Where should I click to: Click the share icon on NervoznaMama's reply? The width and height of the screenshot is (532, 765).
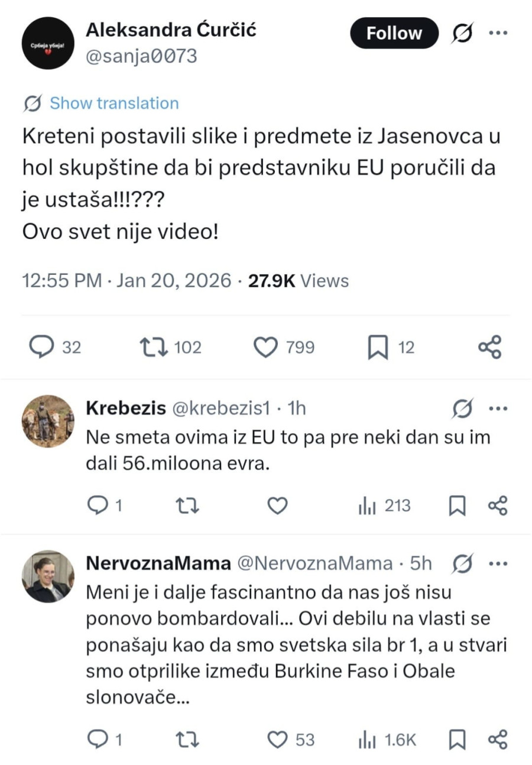tap(497, 740)
